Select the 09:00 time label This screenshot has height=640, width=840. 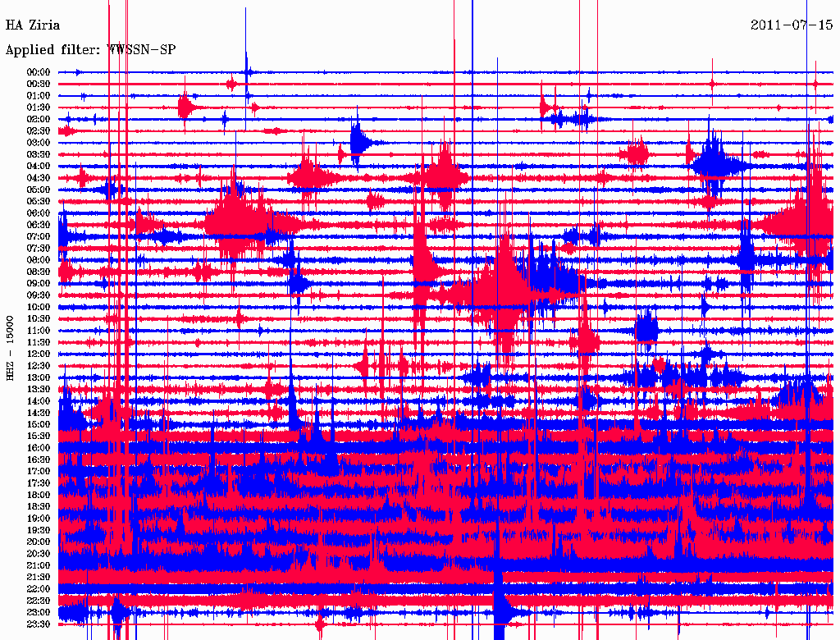tap(39, 284)
